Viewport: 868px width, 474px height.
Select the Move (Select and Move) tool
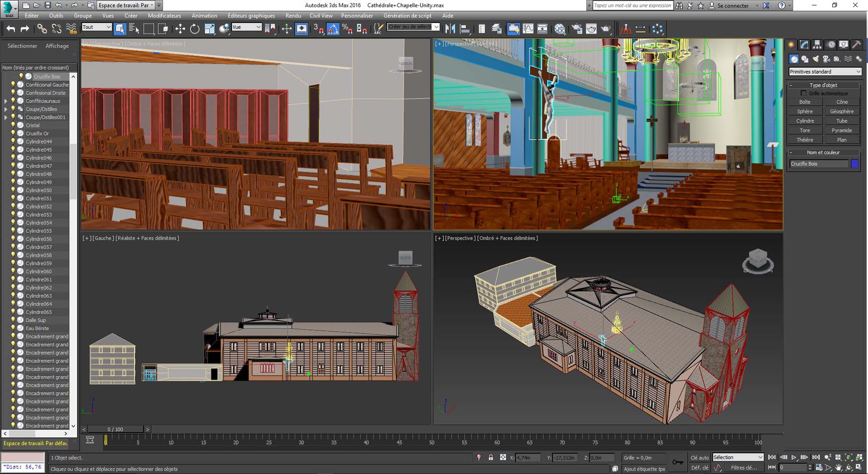(x=180, y=29)
